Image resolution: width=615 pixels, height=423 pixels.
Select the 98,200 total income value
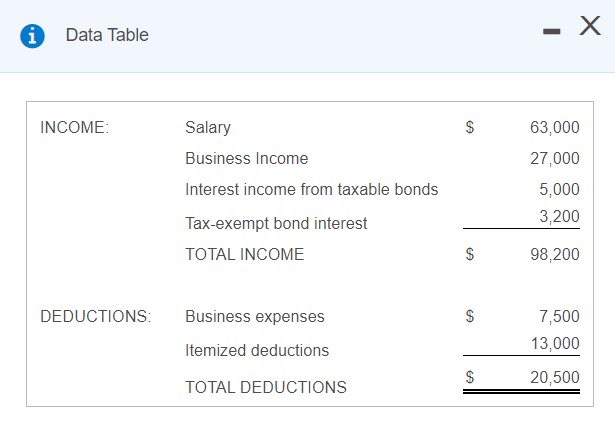pos(555,254)
